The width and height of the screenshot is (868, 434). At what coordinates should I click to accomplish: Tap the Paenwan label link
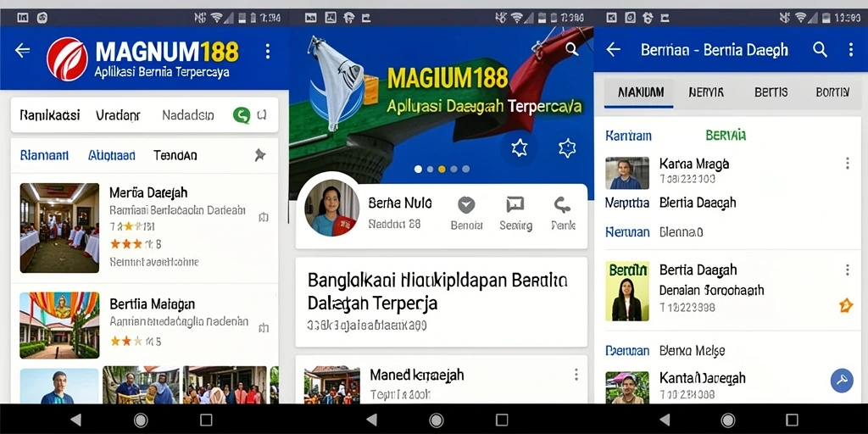click(627, 350)
